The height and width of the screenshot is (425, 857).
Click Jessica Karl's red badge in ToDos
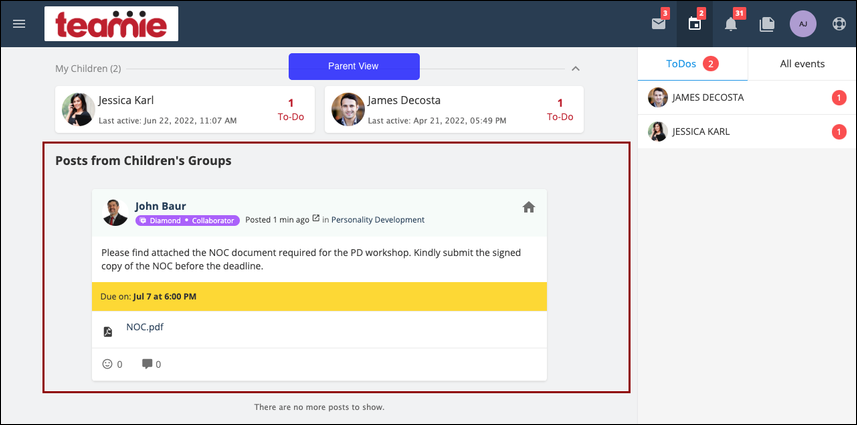pos(838,132)
